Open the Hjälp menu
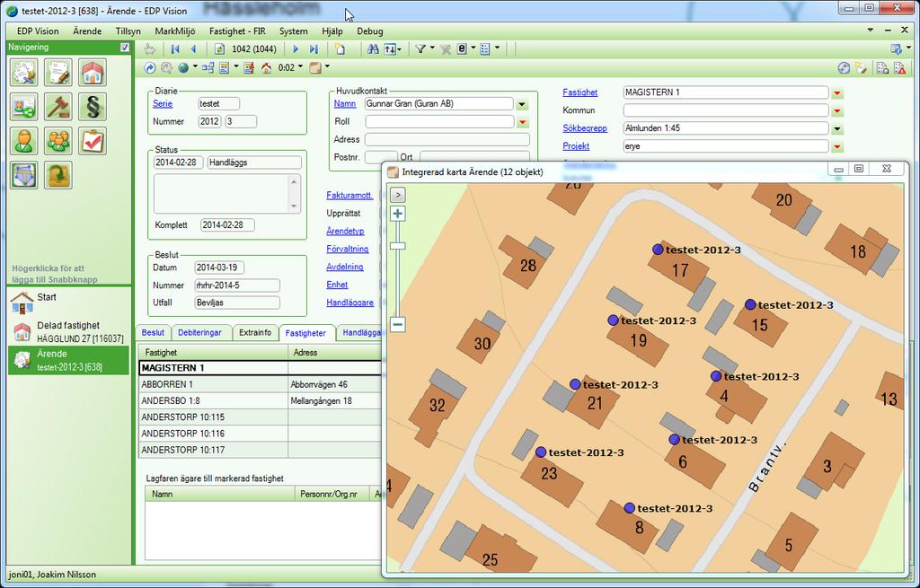 pos(332,31)
